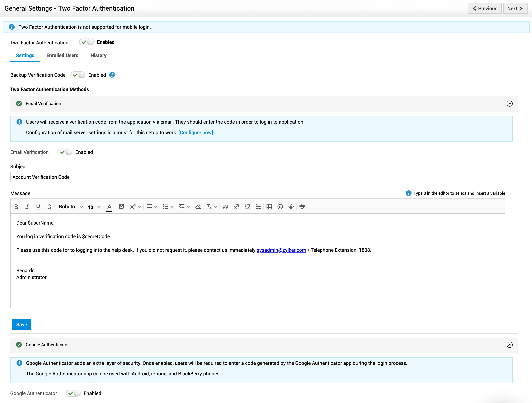Open the bullet list style dropdown
The height and width of the screenshot is (403, 532).
[168, 207]
